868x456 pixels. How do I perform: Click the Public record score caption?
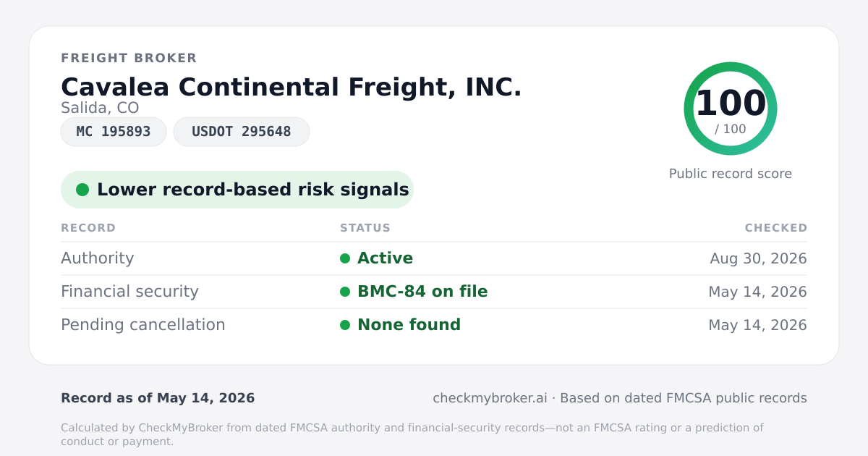pyautogui.click(x=731, y=174)
